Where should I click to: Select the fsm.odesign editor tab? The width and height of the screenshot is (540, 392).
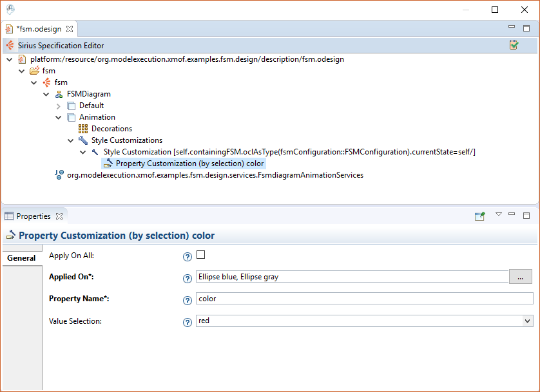(x=39, y=29)
